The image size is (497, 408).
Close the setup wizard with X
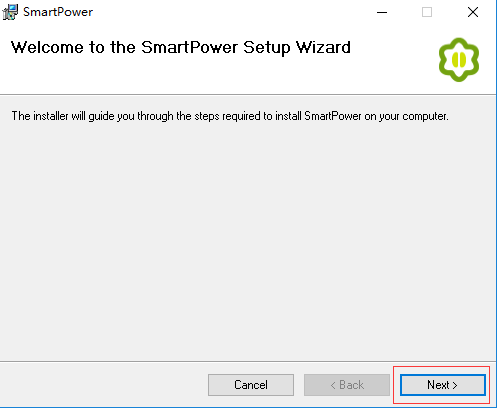[x=473, y=12]
